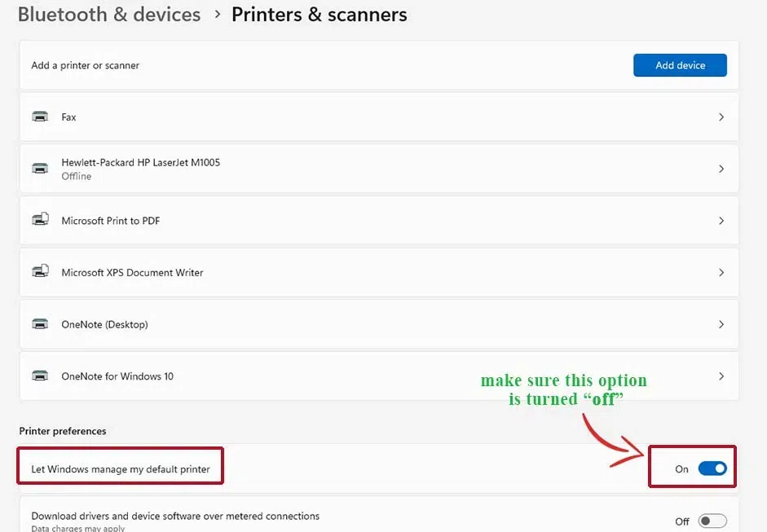This screenshot has width=767, height=532.
Task: Open Hewlett-Packard HP LaserJet M1005 entry
Action: point(379,169)
